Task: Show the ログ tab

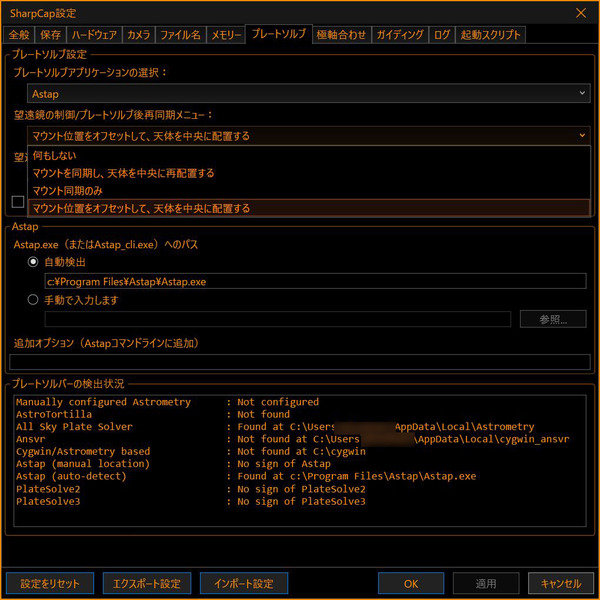Action: point(442,35)
